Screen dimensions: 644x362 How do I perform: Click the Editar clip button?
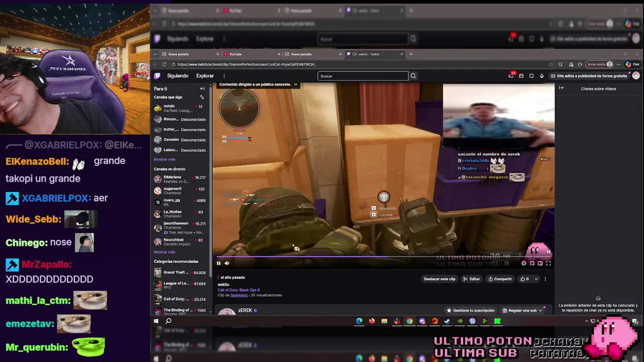[471, 279]
